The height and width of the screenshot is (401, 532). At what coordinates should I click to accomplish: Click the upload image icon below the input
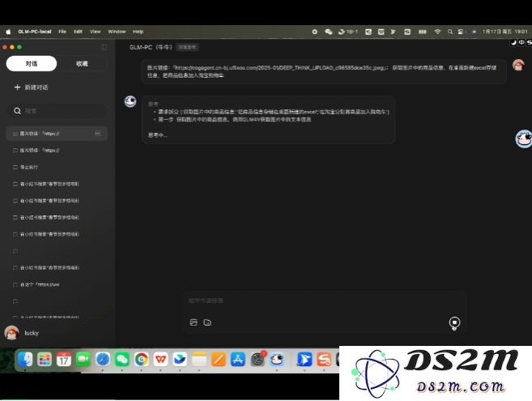point(194,322)
